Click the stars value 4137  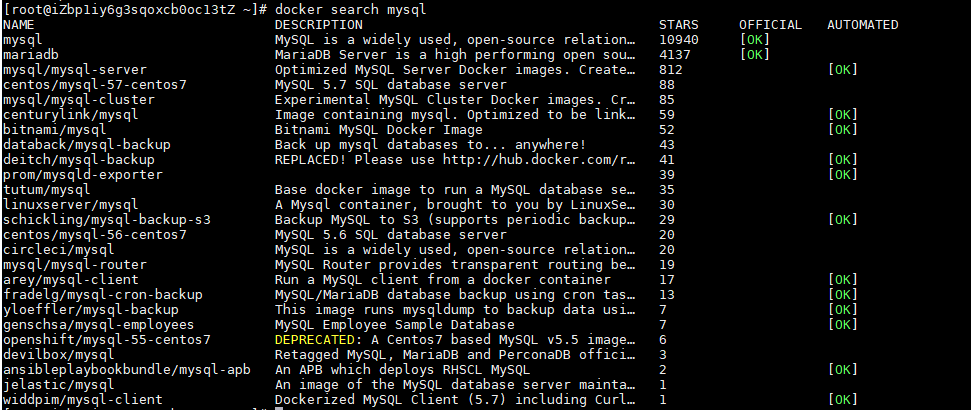pyautogui.click(x=675, y=55)
